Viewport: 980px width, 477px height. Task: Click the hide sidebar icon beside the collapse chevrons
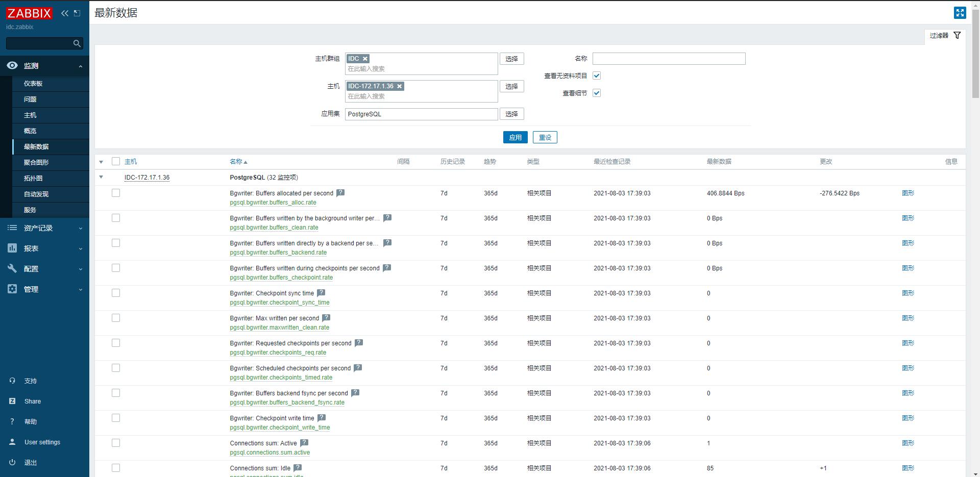77,13
